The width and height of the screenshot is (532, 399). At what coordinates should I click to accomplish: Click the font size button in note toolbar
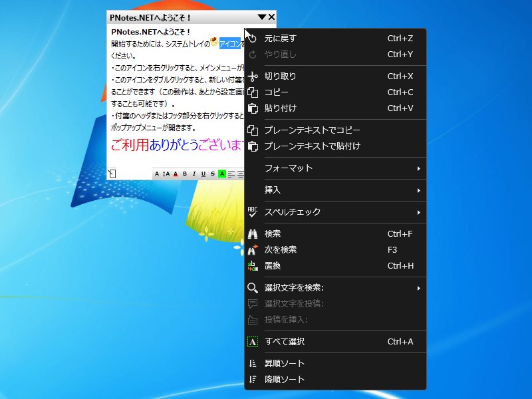click(x=166, y=174)
